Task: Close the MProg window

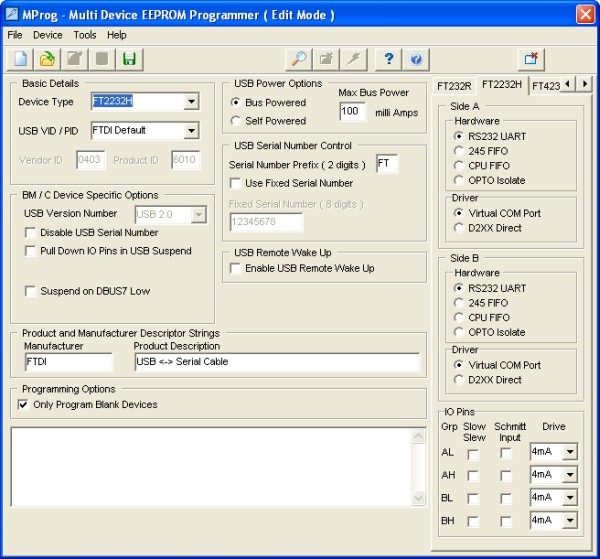Action: [585, 15]
